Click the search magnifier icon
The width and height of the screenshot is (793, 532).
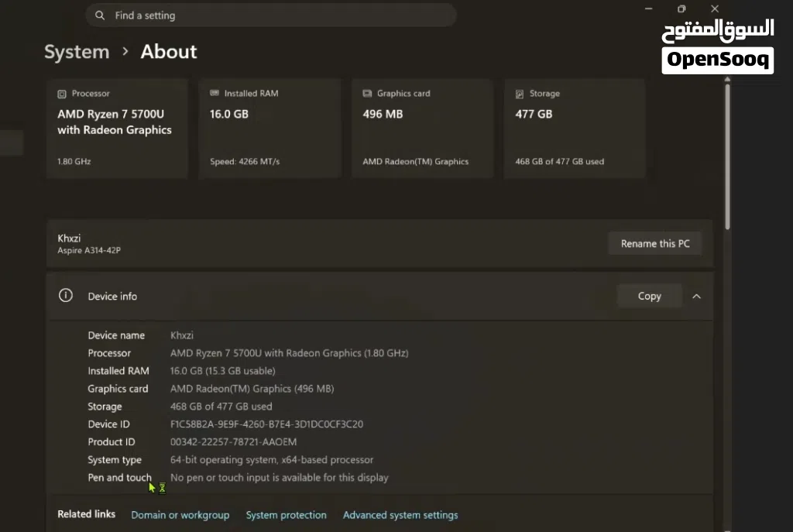point(100,15)
